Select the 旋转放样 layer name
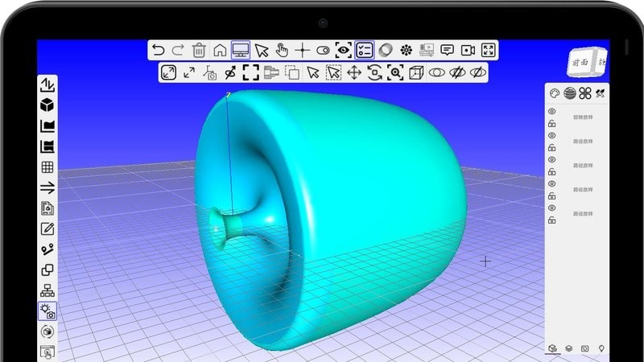The width and height of the screenshot is (644, 362). 583,117
